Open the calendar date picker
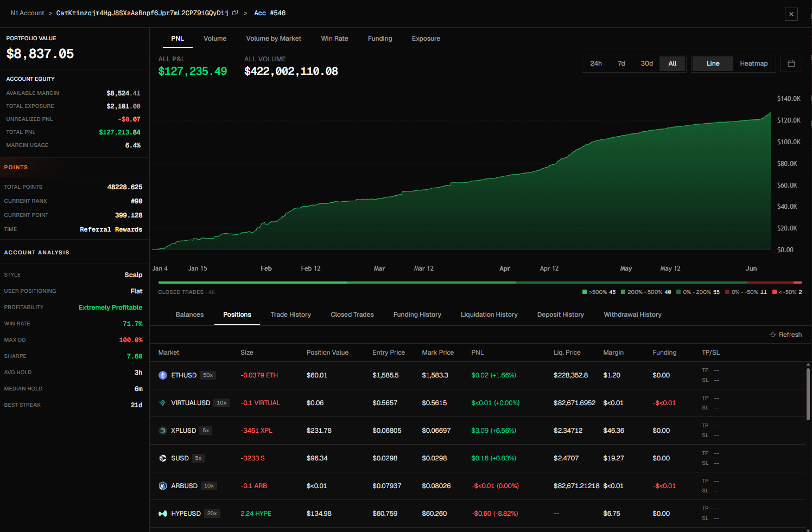The image size is (812, 532). tap(791, 63)
